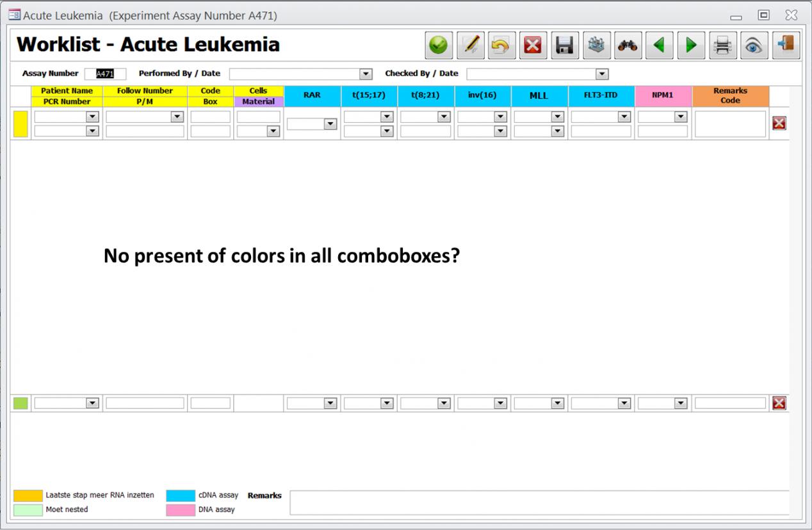Open lower inv(16) combobox in yellow-marked row
Screen dimensions: 812x530
[x=501, y=131]
